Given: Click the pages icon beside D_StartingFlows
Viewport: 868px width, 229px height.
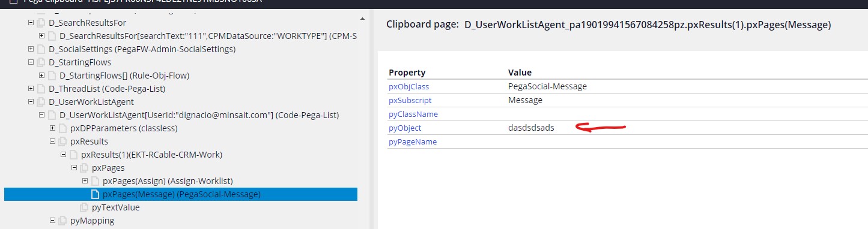Looking at the screenshot, I should tap(41, 62).
